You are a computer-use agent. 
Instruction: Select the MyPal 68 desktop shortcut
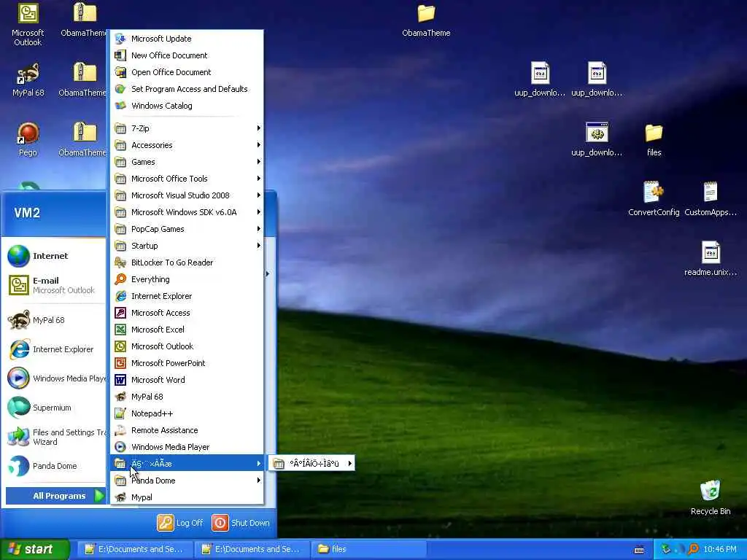click(x=28, y=79)
